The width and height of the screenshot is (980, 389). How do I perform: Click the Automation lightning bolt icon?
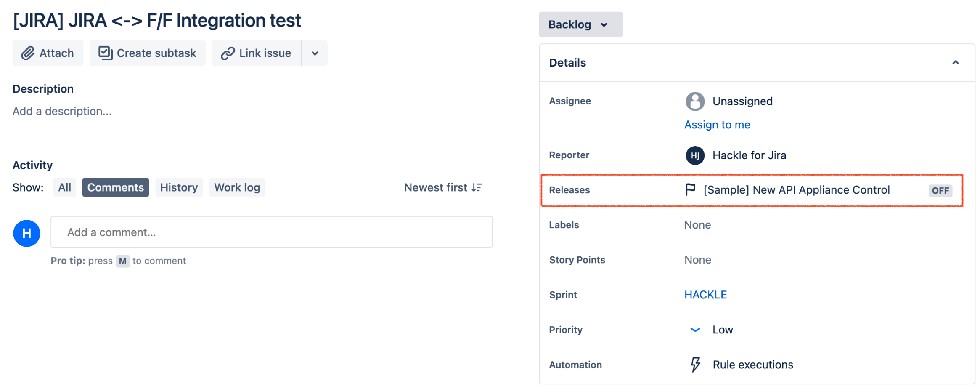[x=695, y=365]
